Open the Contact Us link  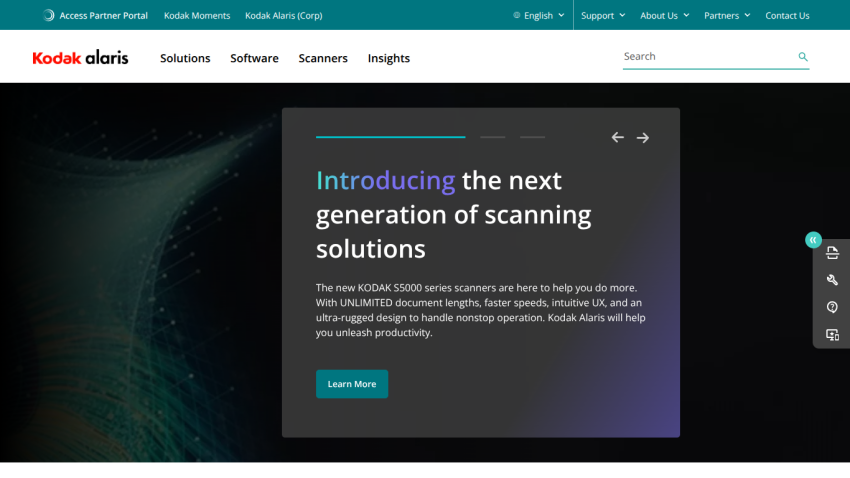(787, 15)
